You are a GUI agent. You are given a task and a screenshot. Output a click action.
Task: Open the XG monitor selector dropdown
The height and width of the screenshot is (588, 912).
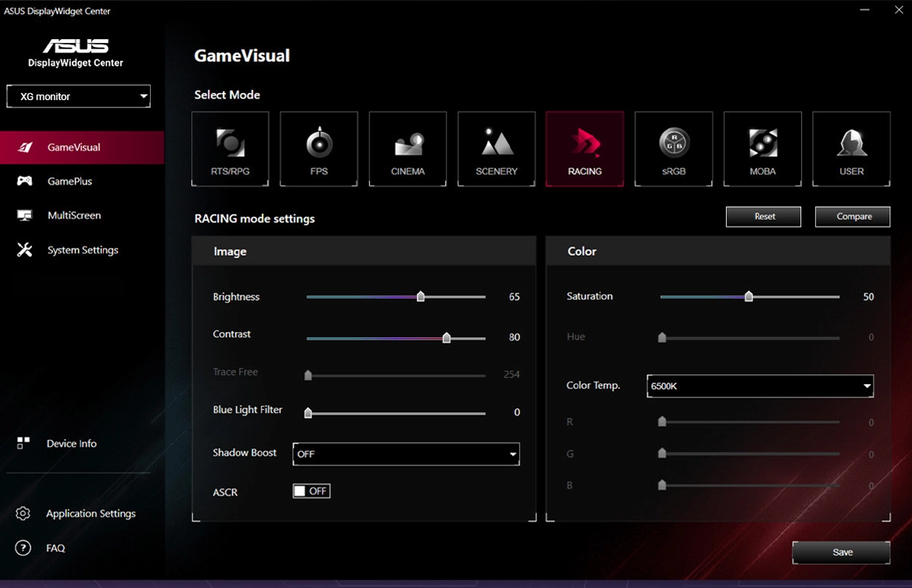pos(79,97)
